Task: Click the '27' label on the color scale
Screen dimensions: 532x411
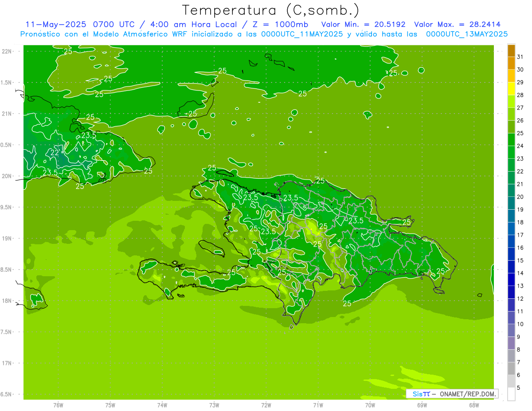Action: click(x=520, y=108)
